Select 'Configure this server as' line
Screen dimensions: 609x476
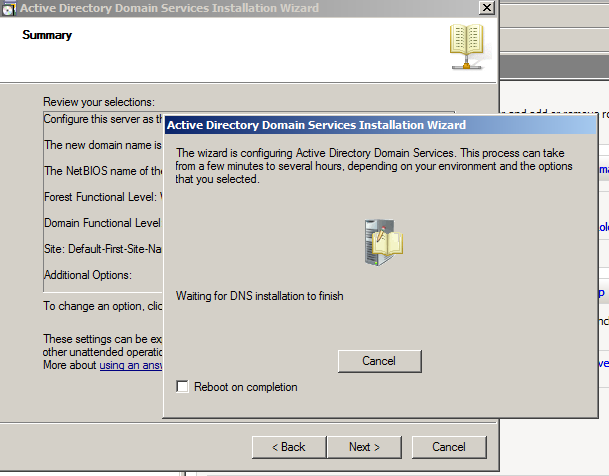tap(103, 119)
